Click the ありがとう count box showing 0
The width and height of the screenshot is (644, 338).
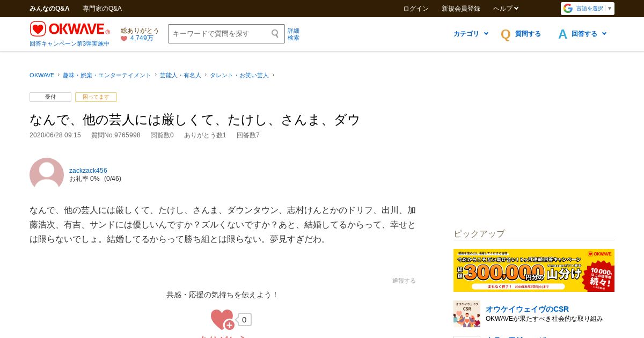[x=244, y=320]
